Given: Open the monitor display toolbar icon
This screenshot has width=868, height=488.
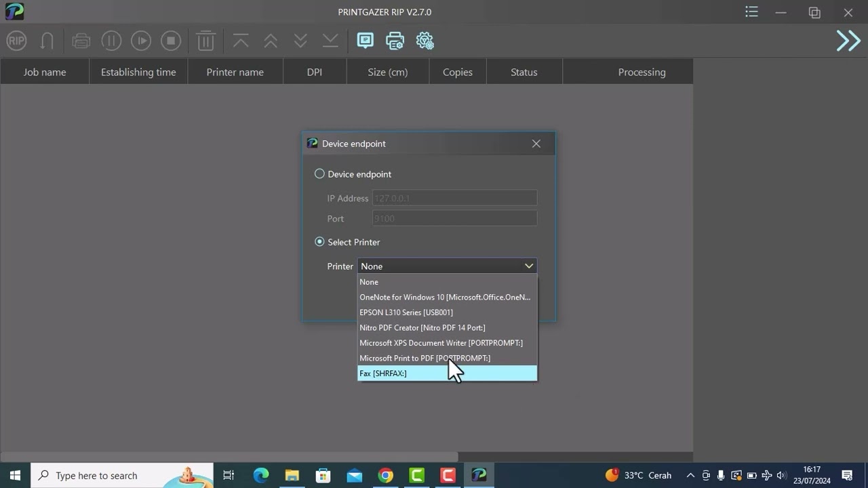Looking at the screenshot, I should tap(365, 41).
